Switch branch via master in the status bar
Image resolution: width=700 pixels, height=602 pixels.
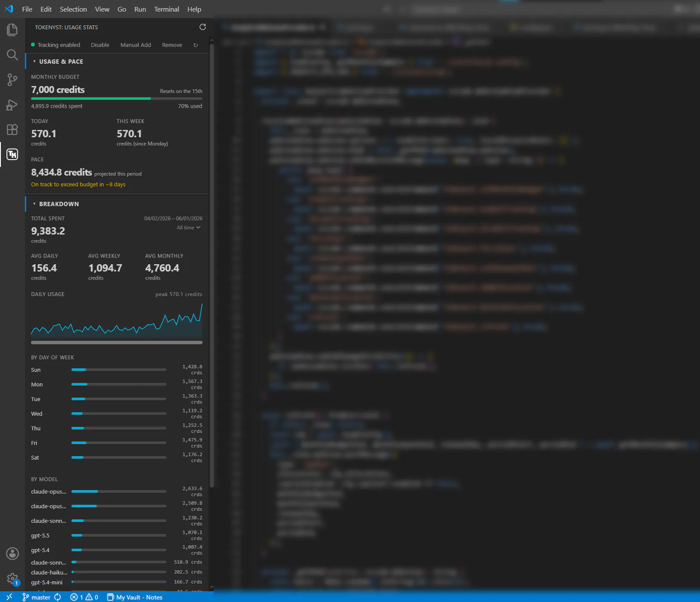point(37,597)
